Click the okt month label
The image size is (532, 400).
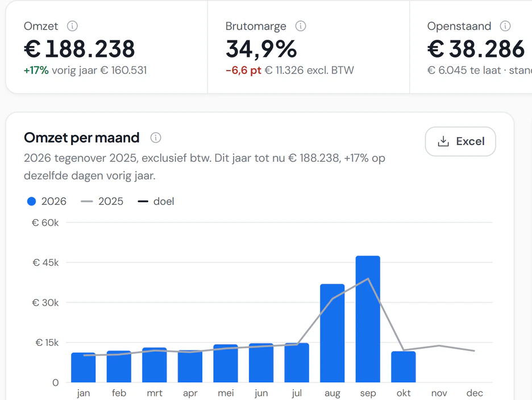tap(404, 393)
